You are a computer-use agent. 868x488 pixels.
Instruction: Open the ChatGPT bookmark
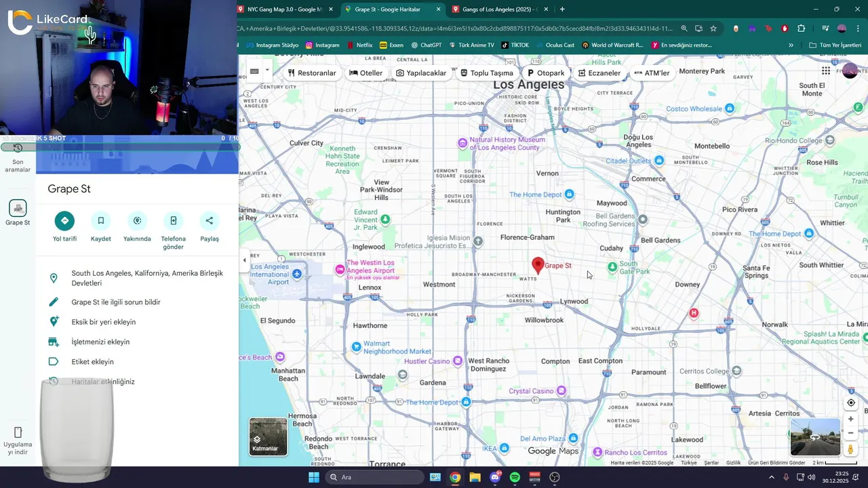426,45
